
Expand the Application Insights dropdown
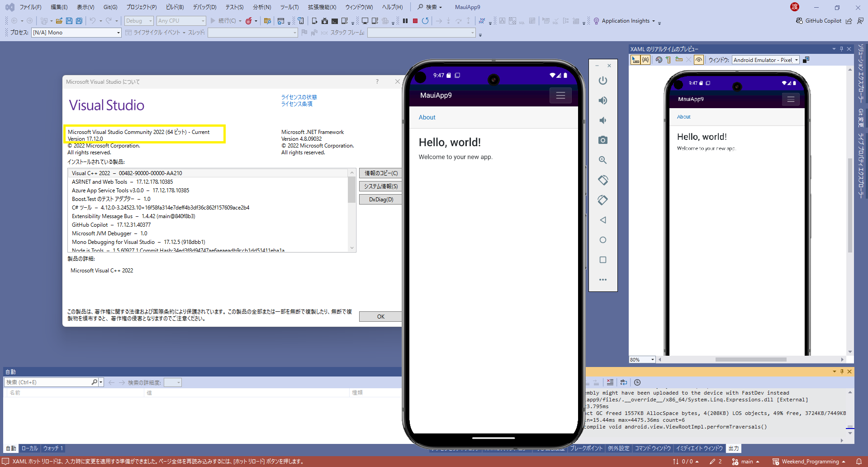pos(653,21)
